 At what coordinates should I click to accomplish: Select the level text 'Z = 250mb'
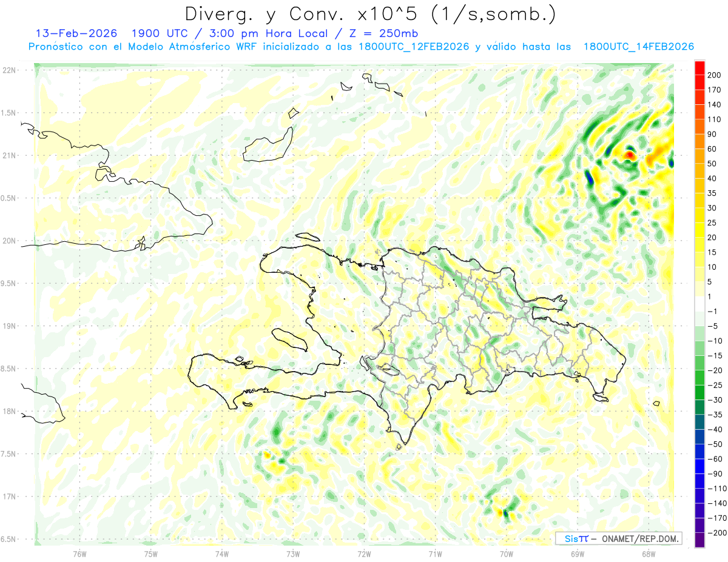383,33
